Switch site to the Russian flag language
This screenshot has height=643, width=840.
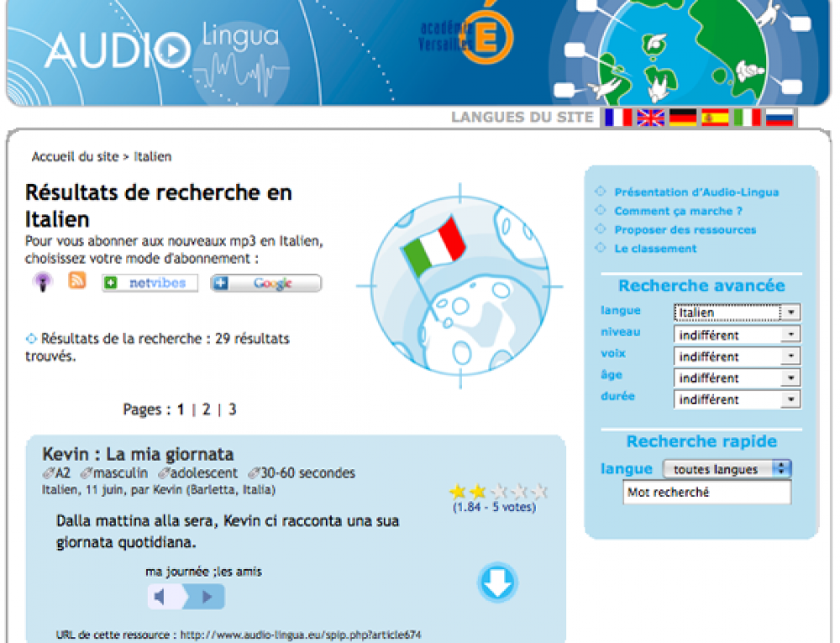pos(780,118)
